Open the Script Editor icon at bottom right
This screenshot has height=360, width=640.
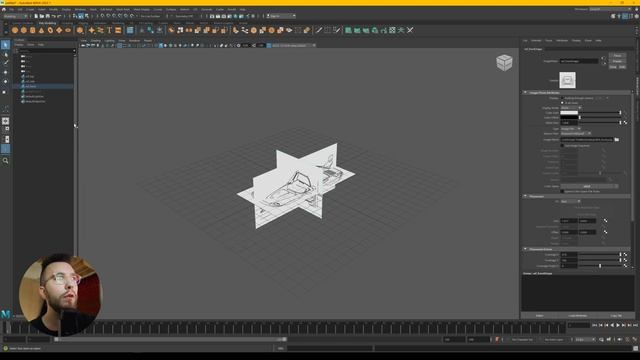[636, 348]
